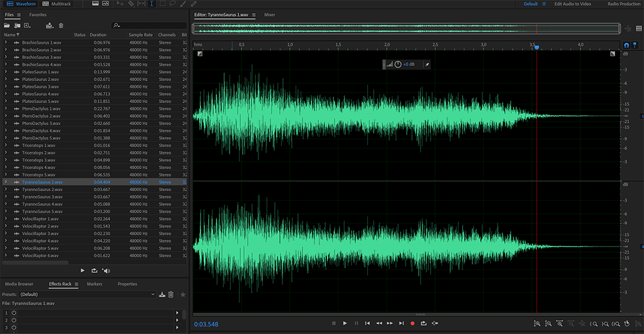
Task: Select VelociRaptor 6.wav file
Action: pos(40,255)
